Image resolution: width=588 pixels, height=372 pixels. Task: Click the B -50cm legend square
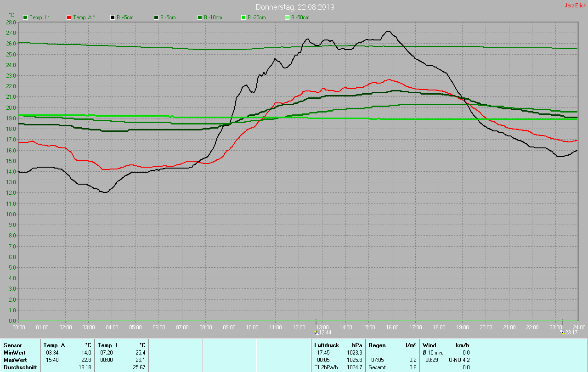point(287,17)
